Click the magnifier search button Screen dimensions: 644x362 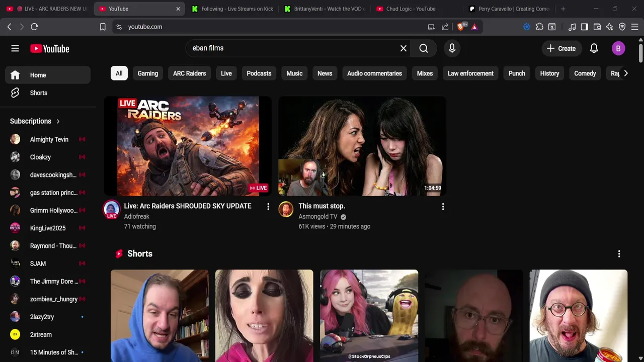pos(424,48)
